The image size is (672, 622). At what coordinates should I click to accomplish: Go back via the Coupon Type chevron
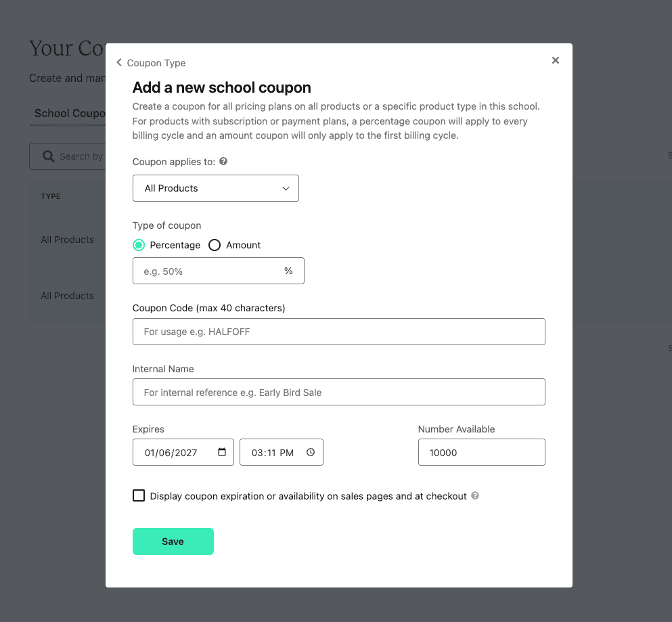pyautogui.click(x=119, y=62)
